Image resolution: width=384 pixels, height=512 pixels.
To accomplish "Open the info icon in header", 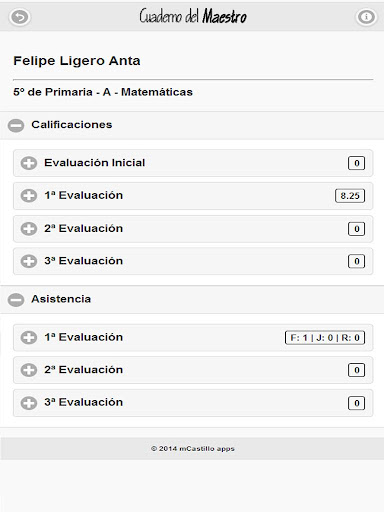I will click(x=366, y=17).
